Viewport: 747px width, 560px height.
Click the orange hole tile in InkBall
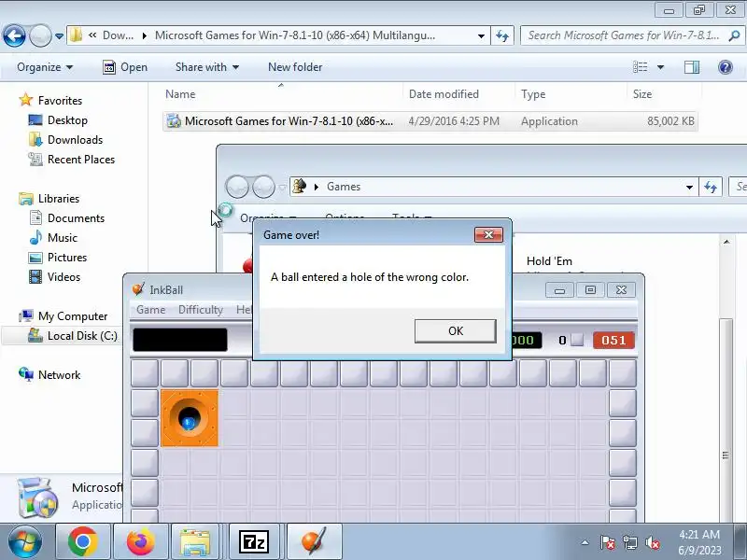[x=190, y=418]
